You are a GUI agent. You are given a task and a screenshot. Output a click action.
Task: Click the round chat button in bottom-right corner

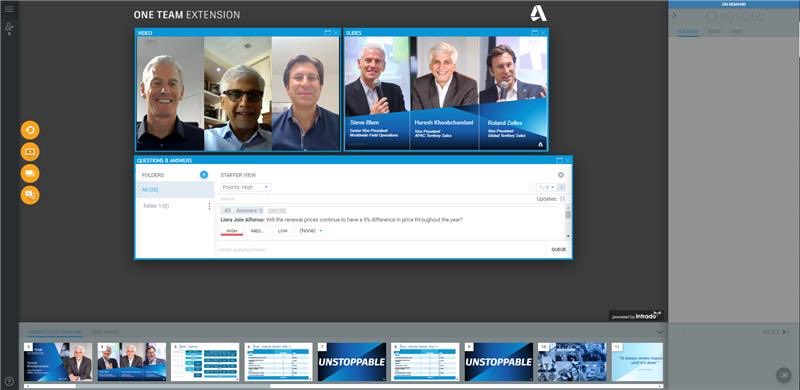click(783, 375)
